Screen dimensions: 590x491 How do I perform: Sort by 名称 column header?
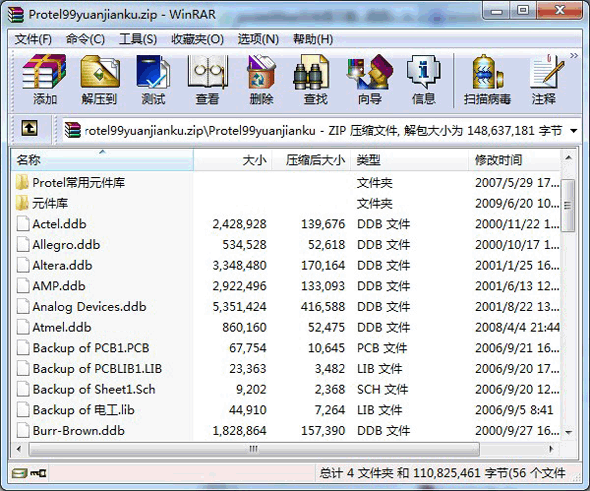pos(102,160)
